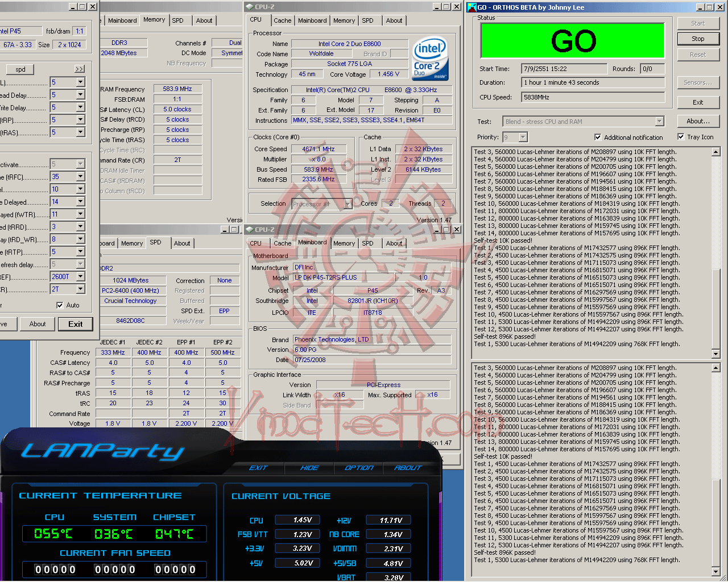728x582 pixels.
Task: Click the ORTHOS title bar icon
Action: click(x=471, y=7)
